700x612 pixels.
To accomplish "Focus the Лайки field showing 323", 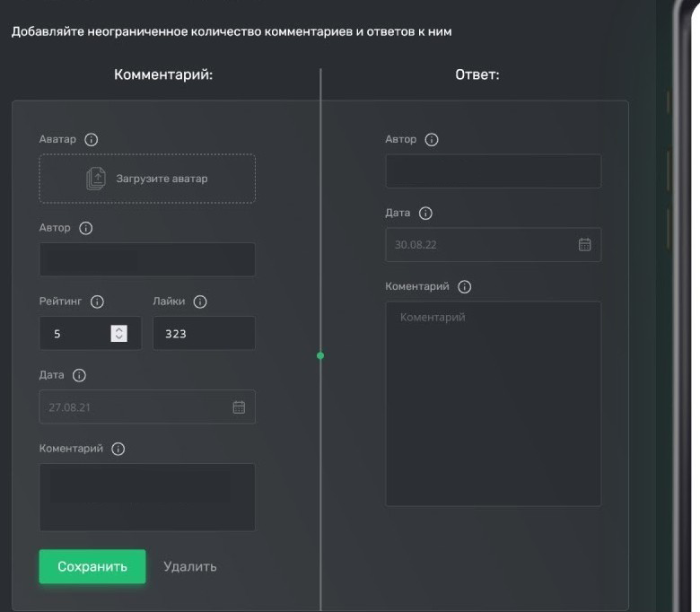I will pyautogui.click(x=204, y=334).
